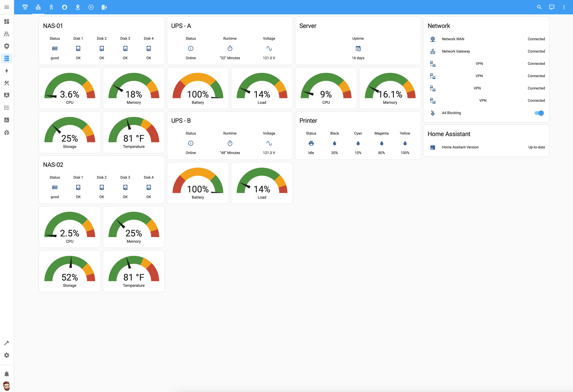Open the three-dot overflow menu

coord(564,7)
